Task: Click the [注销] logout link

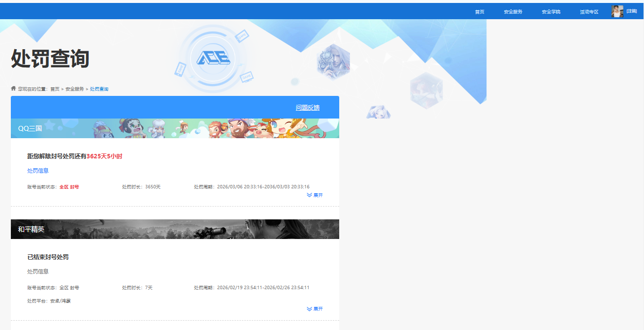Action: click(x=631, y=11)
